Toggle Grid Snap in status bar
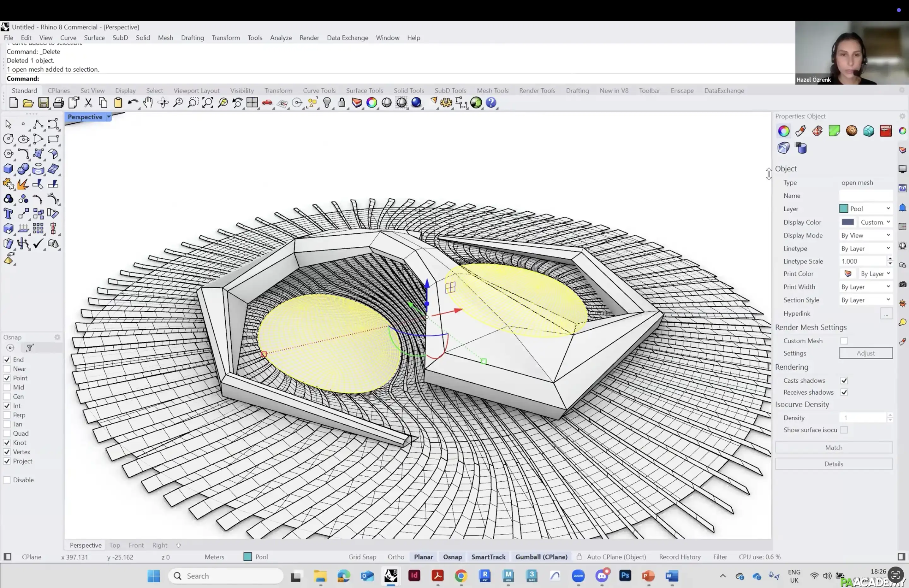Screen dimensions: 909x588 coord(362,557)
